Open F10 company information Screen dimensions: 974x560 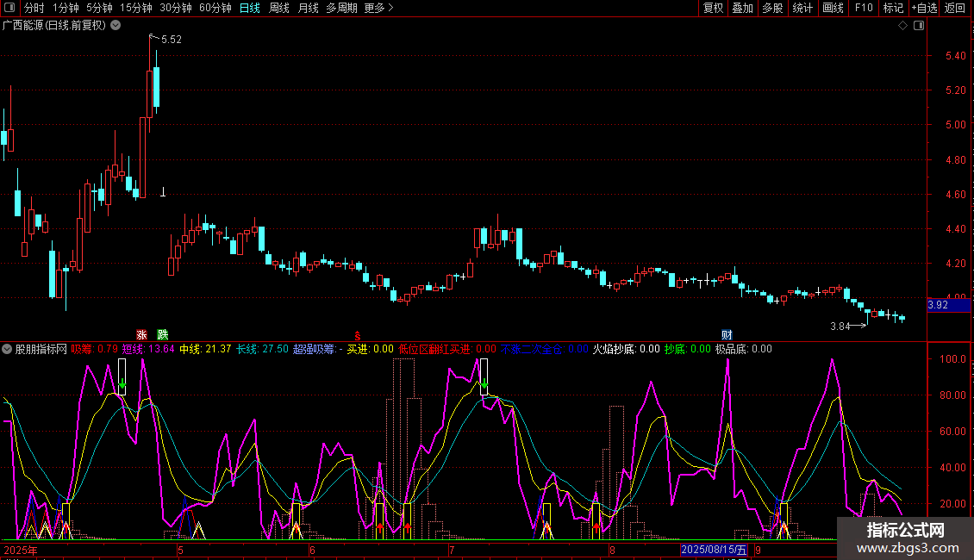click(864, 8)
